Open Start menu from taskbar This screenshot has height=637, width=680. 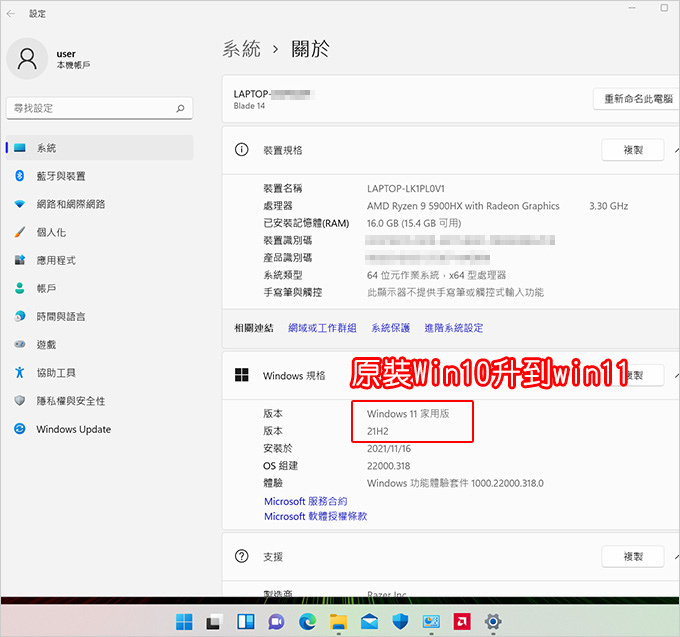pyautogui.click(x=184, y=622)
